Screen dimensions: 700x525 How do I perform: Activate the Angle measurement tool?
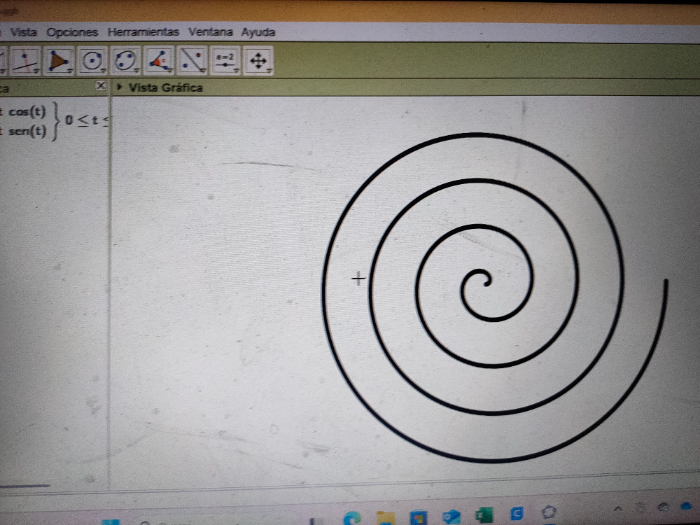point(159,61)
